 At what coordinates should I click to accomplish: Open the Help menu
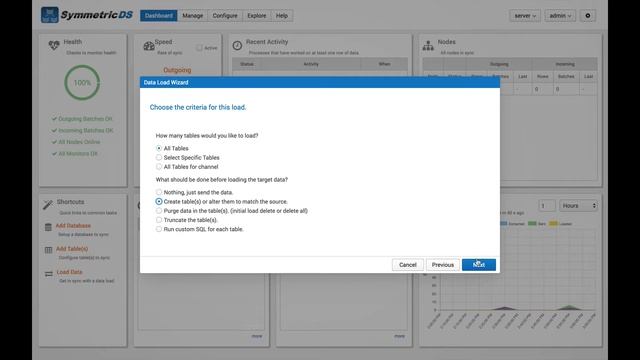[x=282, y=16]
